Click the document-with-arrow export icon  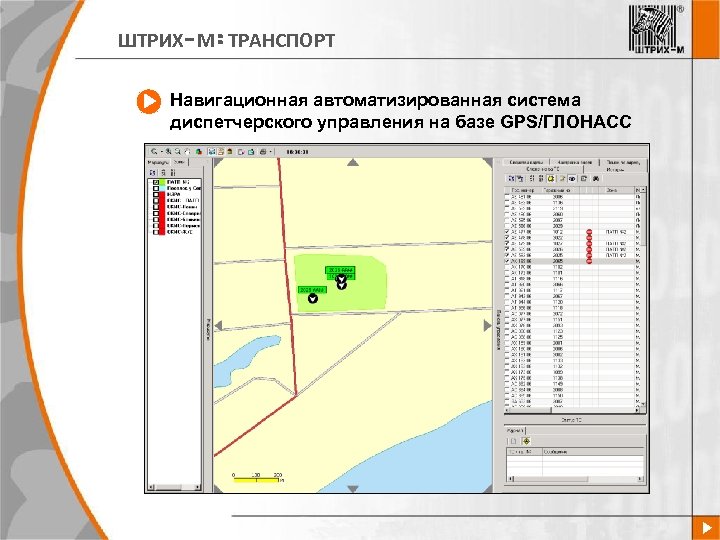(241, 152)
